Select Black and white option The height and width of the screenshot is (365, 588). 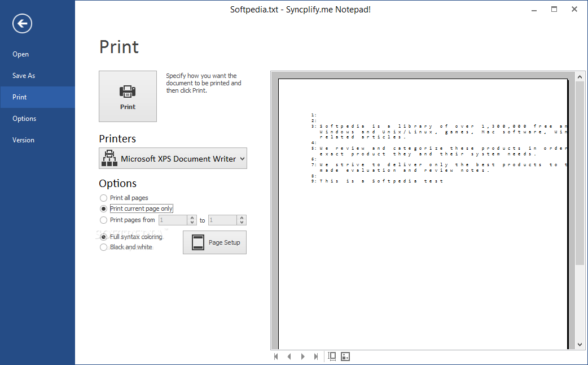point(126,247)
